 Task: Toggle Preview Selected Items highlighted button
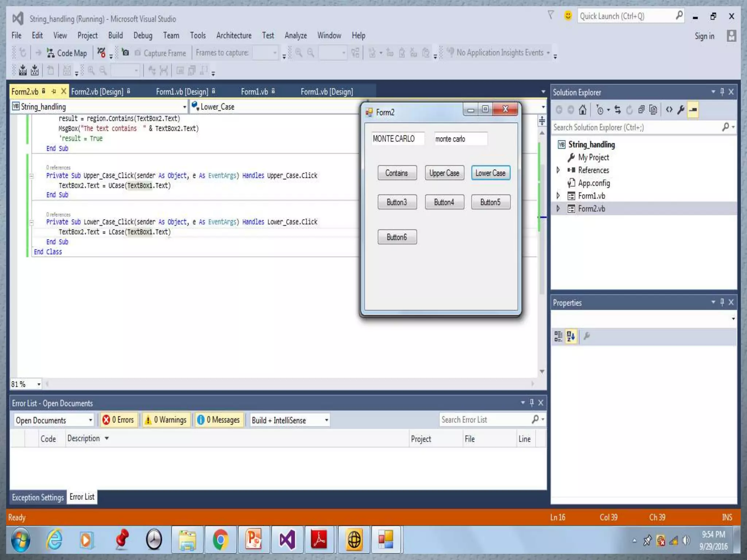tap(693, 110)
